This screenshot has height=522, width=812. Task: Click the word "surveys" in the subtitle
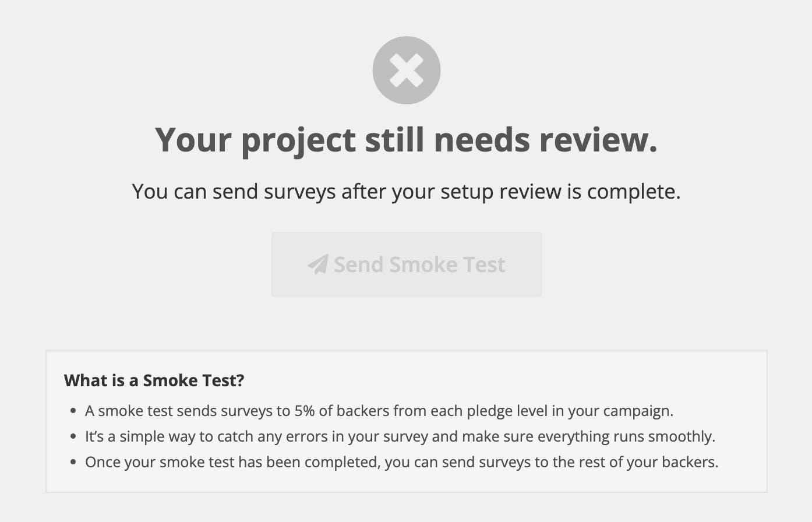[x=299, y=191]
